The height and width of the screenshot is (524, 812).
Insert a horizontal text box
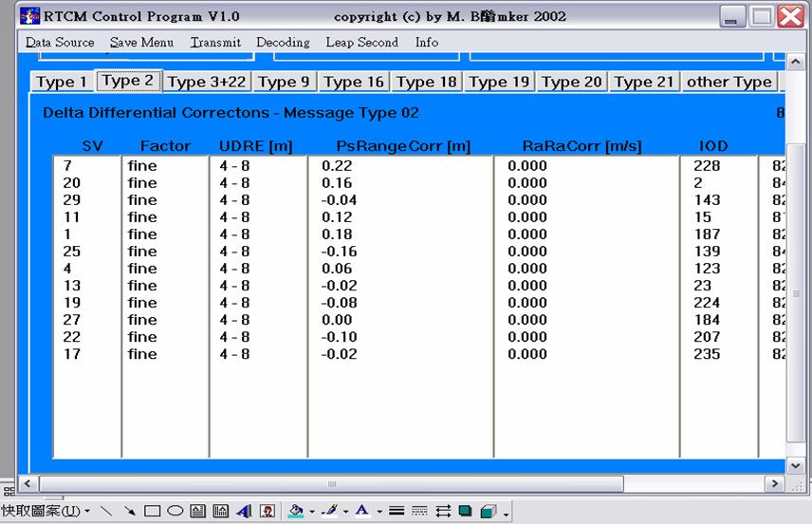tap(198, 512)
